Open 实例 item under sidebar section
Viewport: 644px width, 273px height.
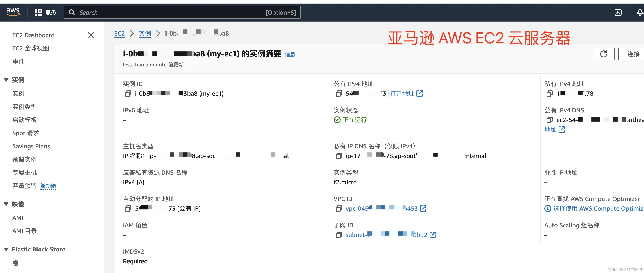[18, 93]
